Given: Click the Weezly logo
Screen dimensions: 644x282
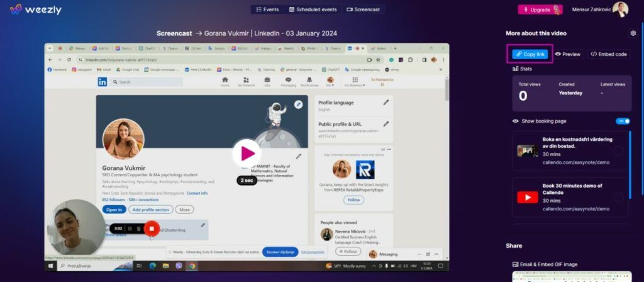Looking at the screenshot, I should pyautogui.click(x=36, y=9).
